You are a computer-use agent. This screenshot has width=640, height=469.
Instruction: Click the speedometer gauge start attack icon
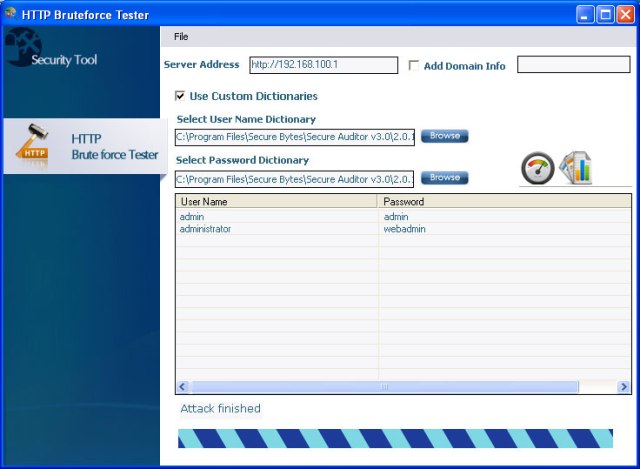538,168
